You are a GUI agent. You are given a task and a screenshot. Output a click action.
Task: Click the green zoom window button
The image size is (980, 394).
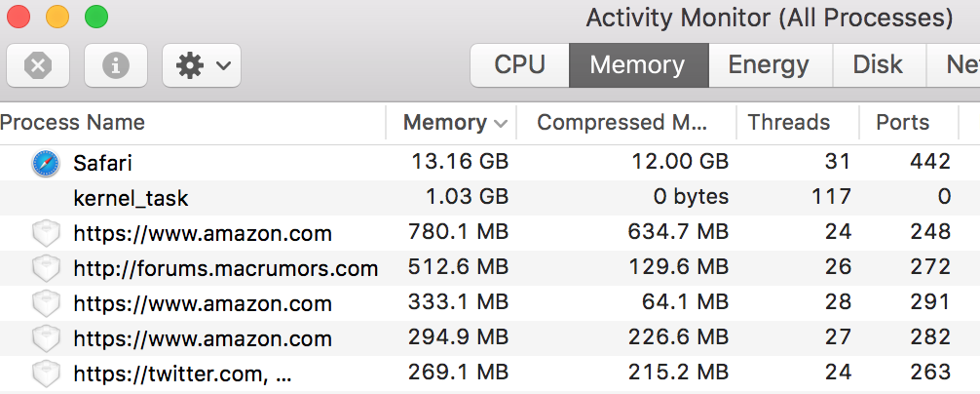[x=96, y=17]
